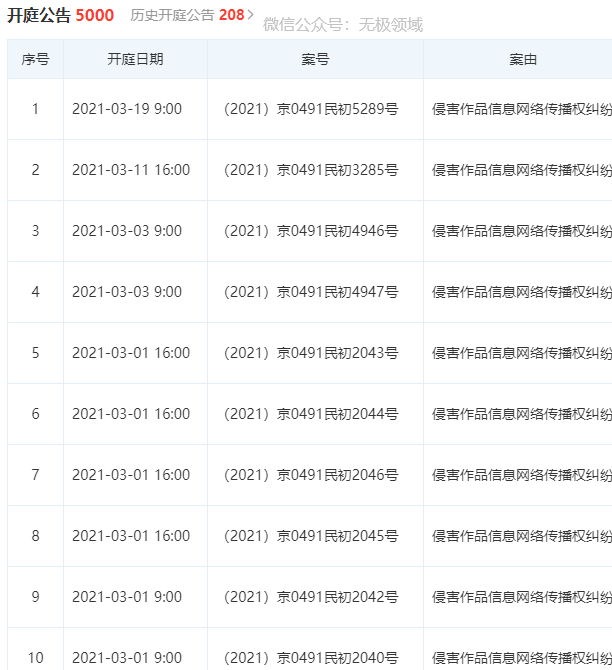Select case number 京0491民初4946号

[x=311, y=231]
